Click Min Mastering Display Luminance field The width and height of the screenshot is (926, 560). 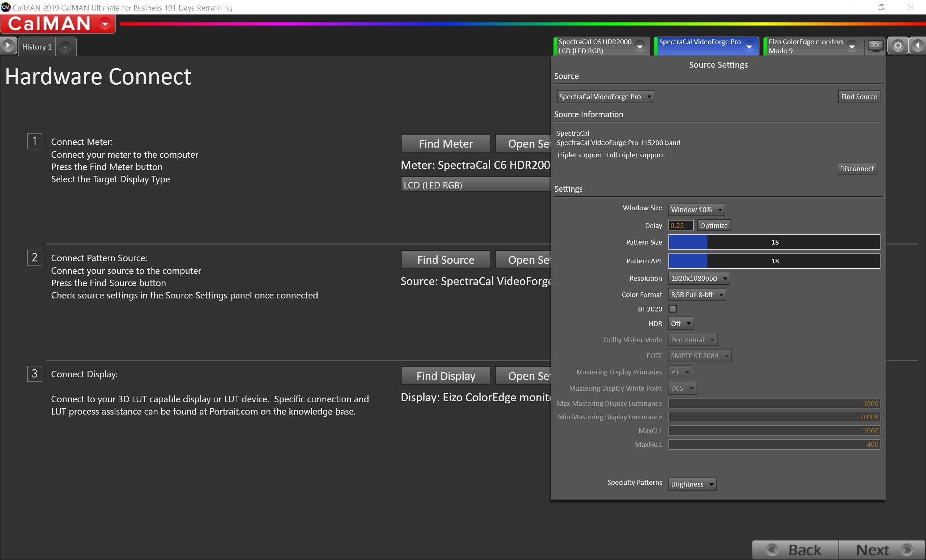(x=774, y=417)
